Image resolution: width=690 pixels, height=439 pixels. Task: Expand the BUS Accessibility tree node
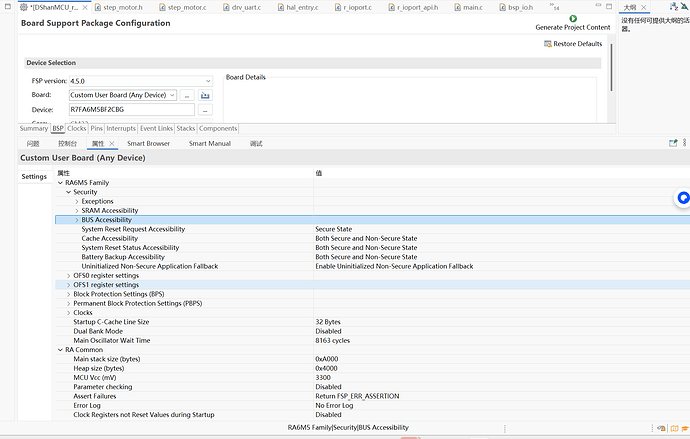[x=77, y=220]
